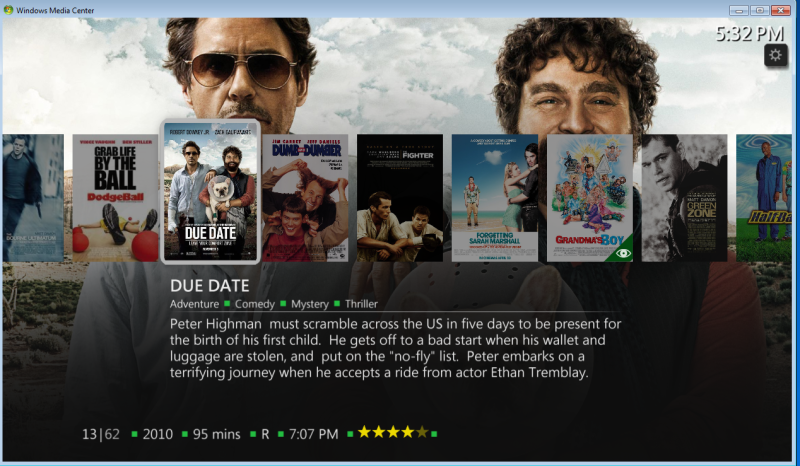Select the Forgetting Sarah Marshall poster
Image resolution: width=800 pixels, height=466 pixels.
pos(495,198)
